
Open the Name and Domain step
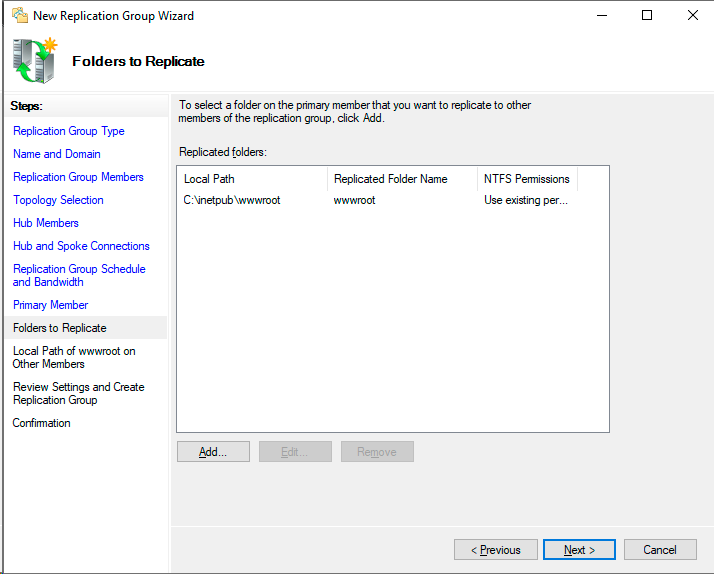pos(57,154)
